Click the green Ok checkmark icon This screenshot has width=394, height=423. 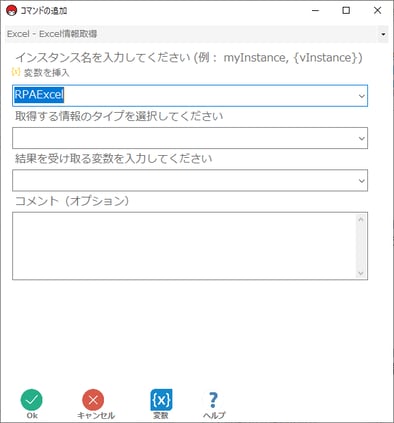[x=31, y=399]
